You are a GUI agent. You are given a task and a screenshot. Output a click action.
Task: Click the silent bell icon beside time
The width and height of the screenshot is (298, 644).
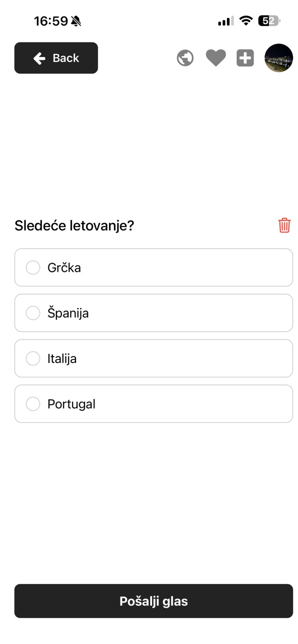pos(76,21)
